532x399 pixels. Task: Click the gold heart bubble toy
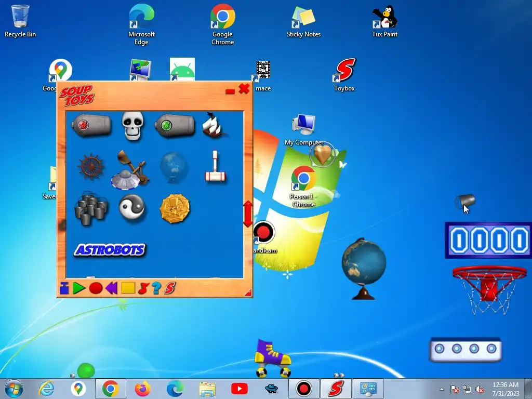point(322,154)
